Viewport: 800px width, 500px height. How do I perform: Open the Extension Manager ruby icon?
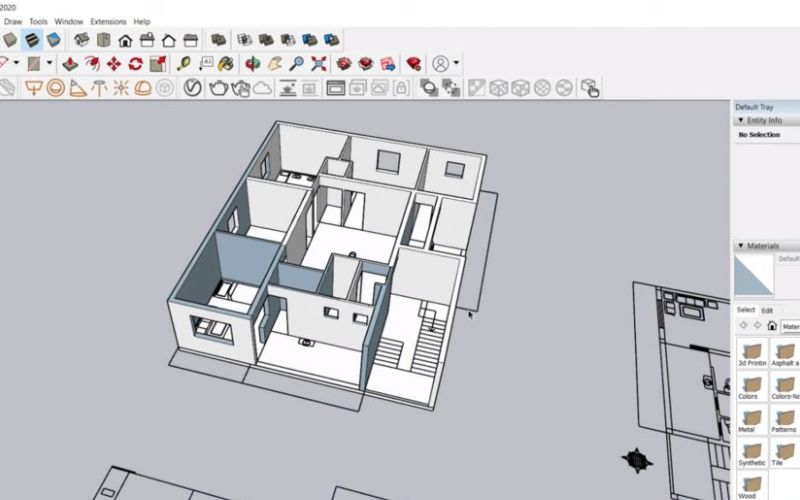click(x=414, y=64)
